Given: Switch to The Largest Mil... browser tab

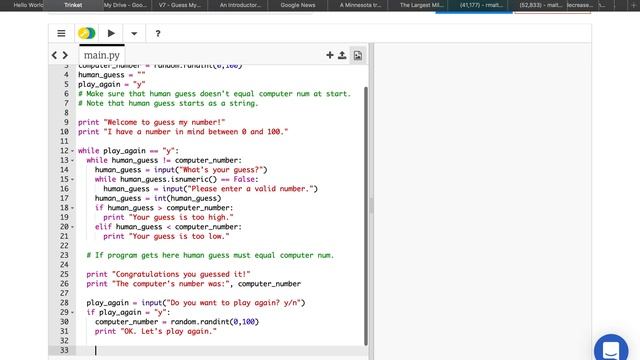Looking at the screenshot, I should click(422, 5).
